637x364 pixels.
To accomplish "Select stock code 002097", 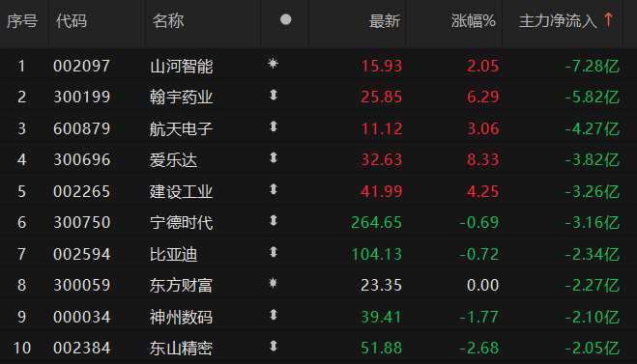I will [81, 66].
